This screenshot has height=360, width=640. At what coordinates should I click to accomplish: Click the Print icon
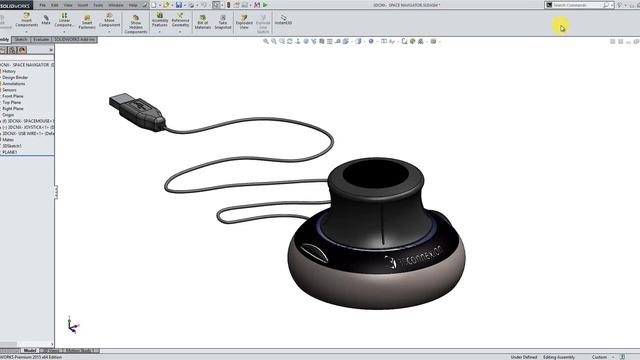click(x=191, y=5)
